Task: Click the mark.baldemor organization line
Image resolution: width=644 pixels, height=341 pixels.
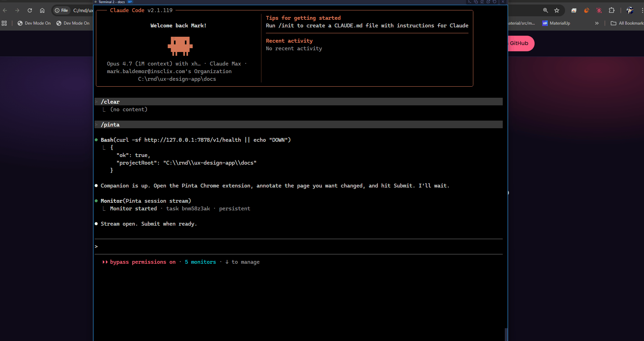Action: tap(169, 71)
